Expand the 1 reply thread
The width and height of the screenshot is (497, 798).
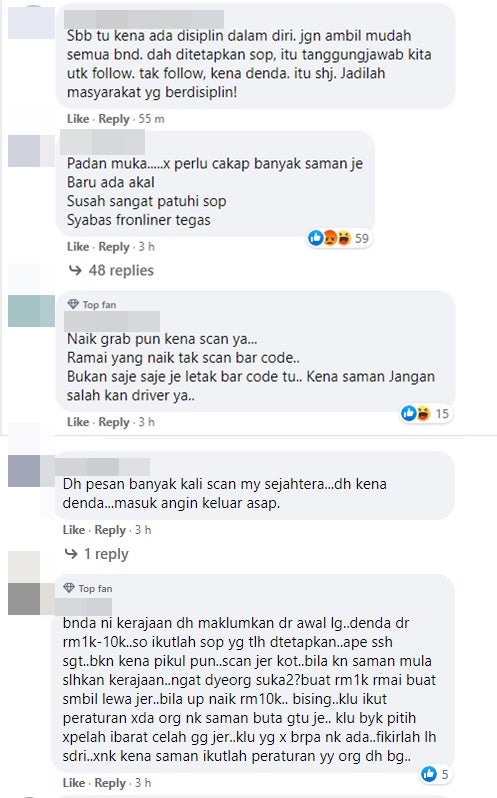click(106, 554)
